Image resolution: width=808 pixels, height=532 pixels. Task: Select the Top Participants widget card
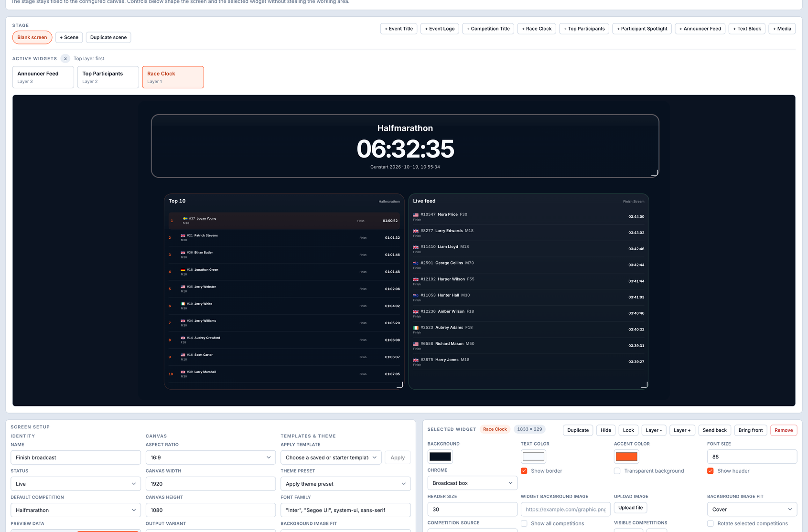[108, 77]
